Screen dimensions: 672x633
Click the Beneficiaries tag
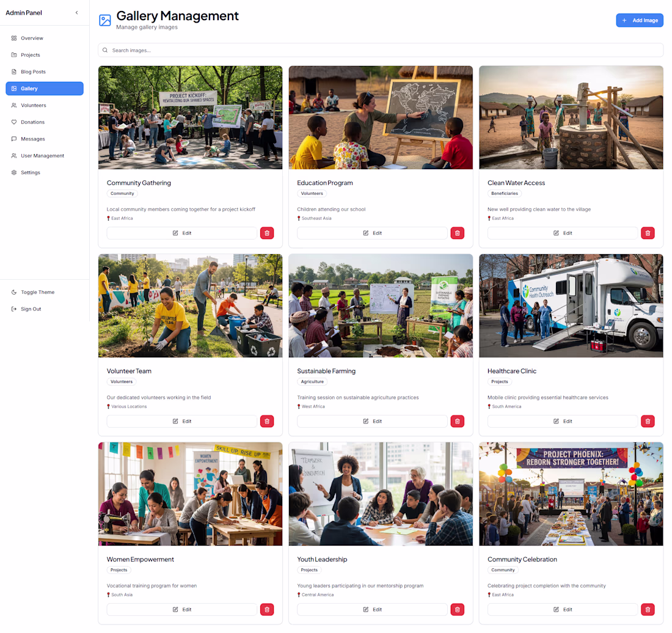(x=505, y=194)
